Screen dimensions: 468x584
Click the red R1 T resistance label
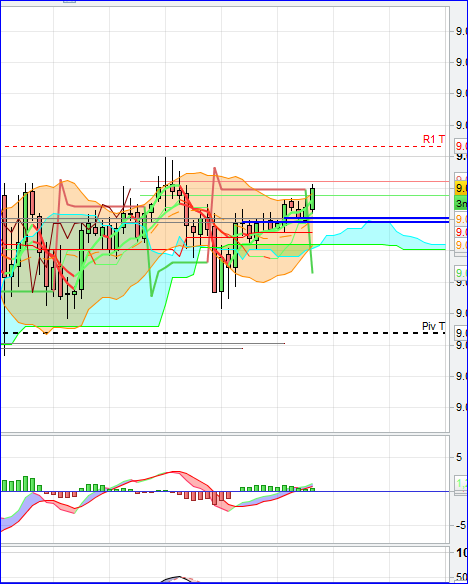tap(434, 139)
